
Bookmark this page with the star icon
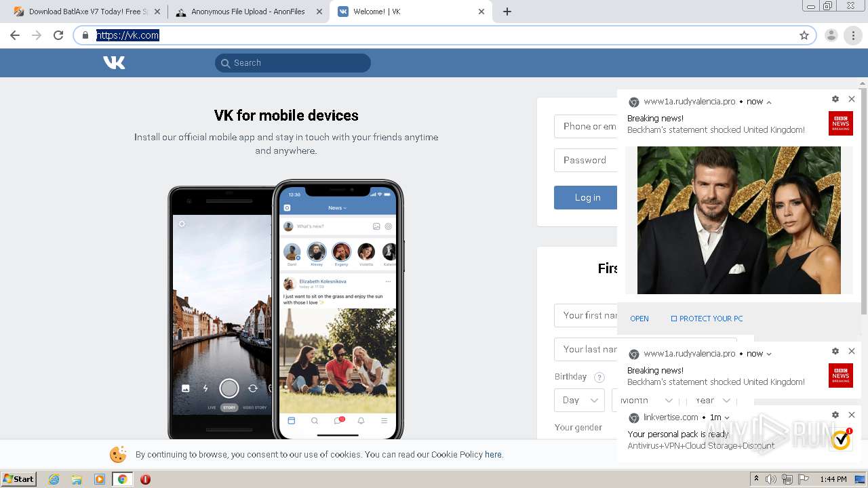pos(804,35)
